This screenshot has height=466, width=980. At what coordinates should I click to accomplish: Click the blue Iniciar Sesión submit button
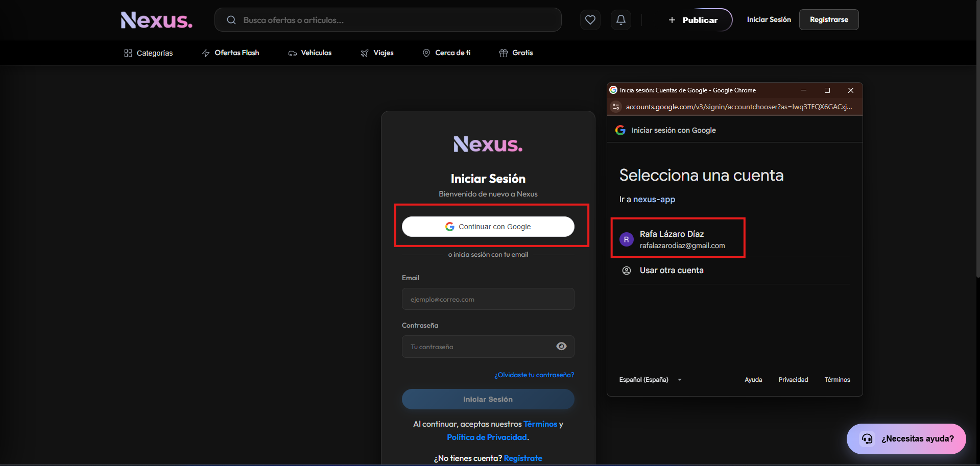(488, 399)
